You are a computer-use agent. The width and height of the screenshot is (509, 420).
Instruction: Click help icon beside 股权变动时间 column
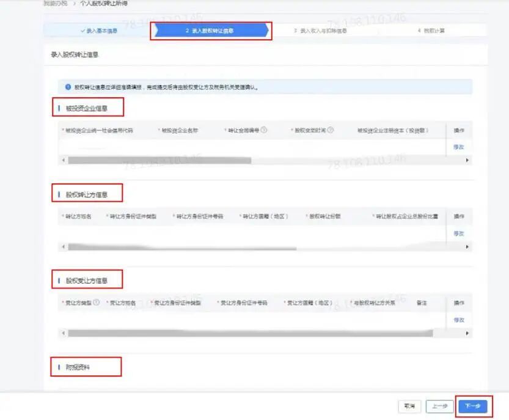330,130
